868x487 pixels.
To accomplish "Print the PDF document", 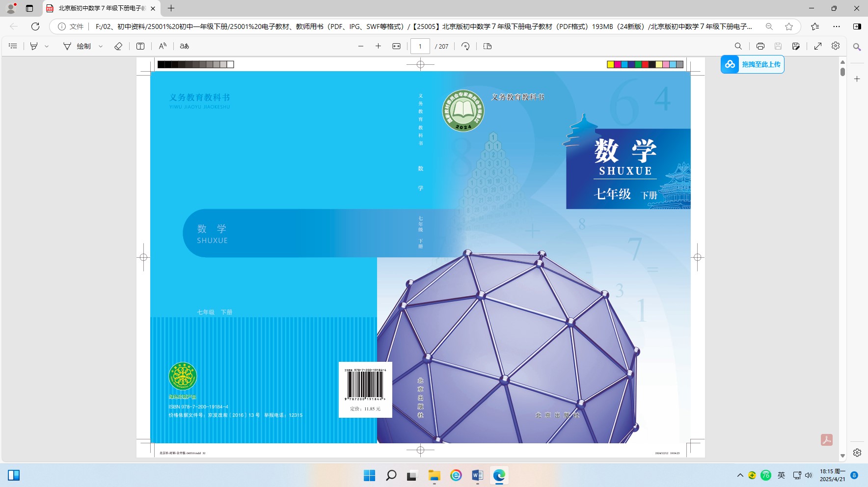I will tap(760, 46).
